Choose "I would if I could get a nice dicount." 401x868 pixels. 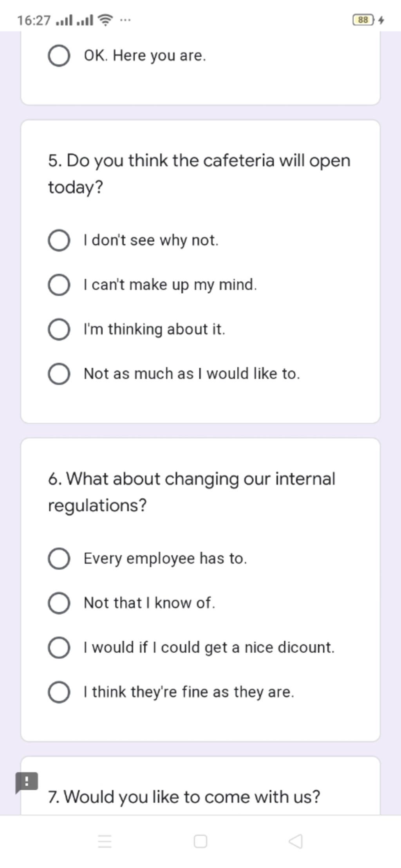(x=59, y=648)
